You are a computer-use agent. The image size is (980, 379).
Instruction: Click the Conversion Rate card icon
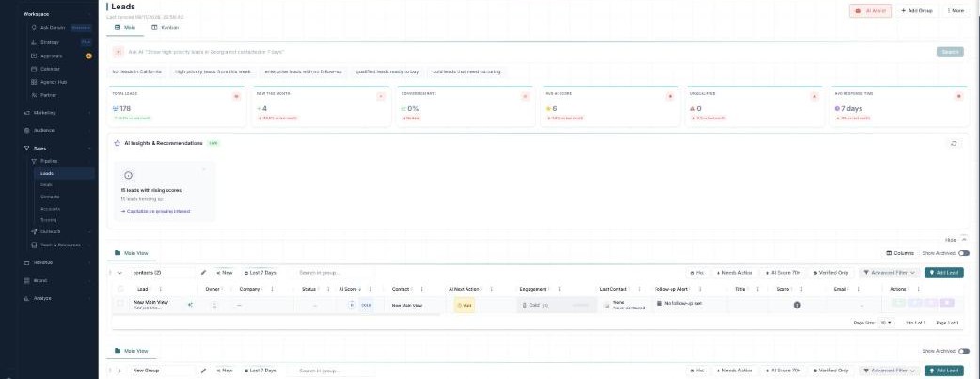525,96
